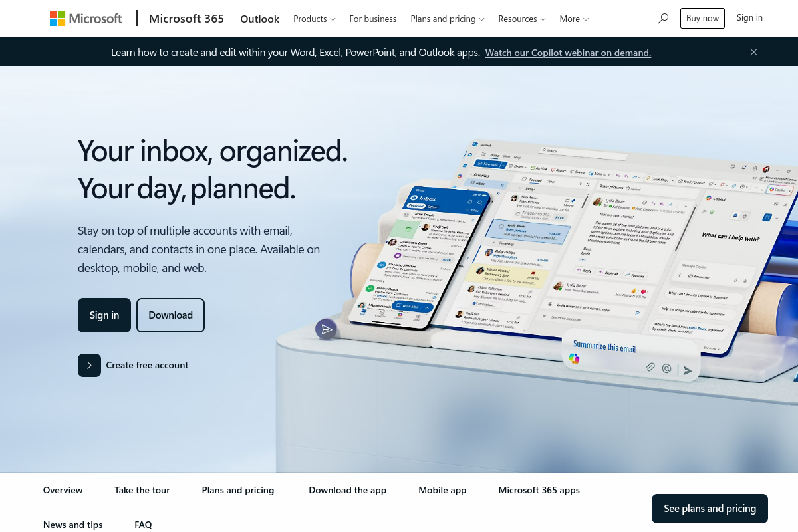Select the Mobile app tab
This screenshot has height=532, width=798.
tap(442, 490)
